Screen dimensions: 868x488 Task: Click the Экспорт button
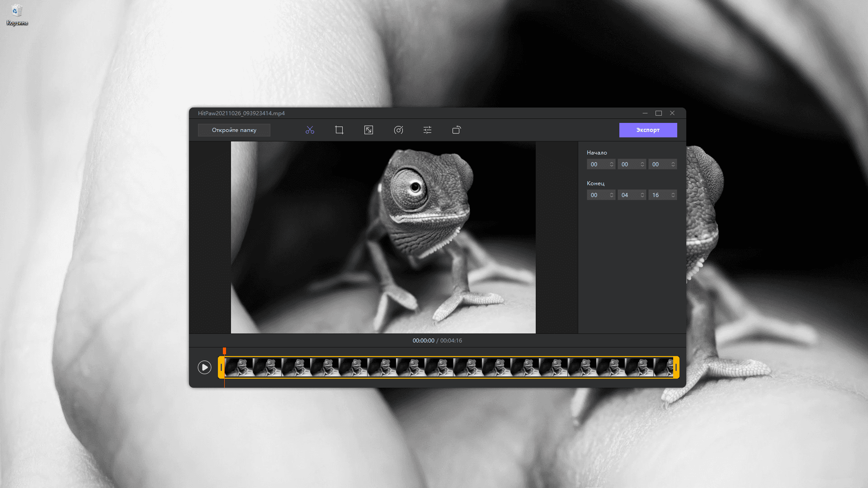[648, 130]
